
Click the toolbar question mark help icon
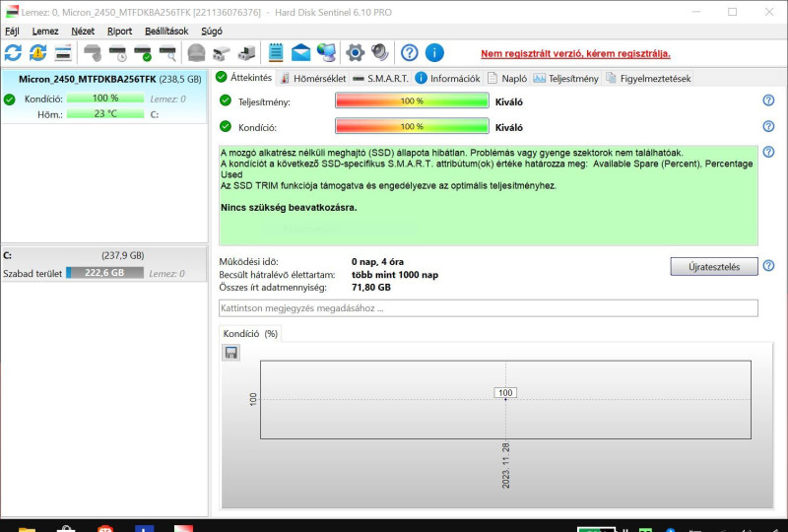coord(410,52)
